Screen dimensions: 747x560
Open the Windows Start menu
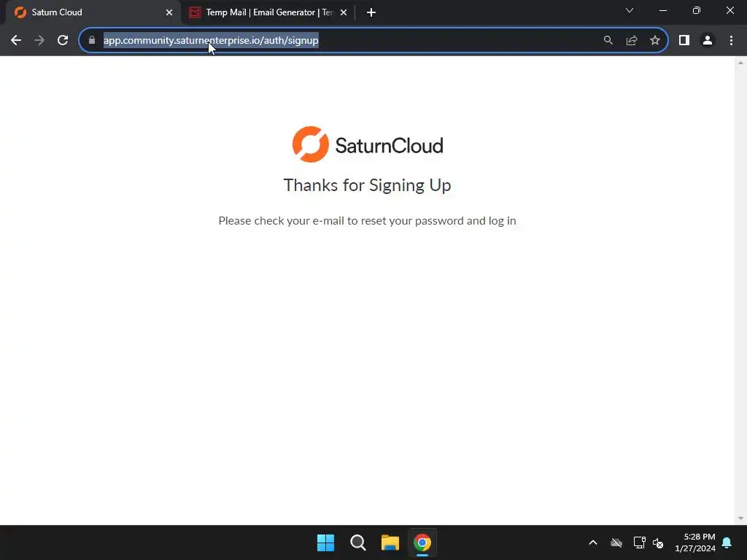(x=326, y=542)
